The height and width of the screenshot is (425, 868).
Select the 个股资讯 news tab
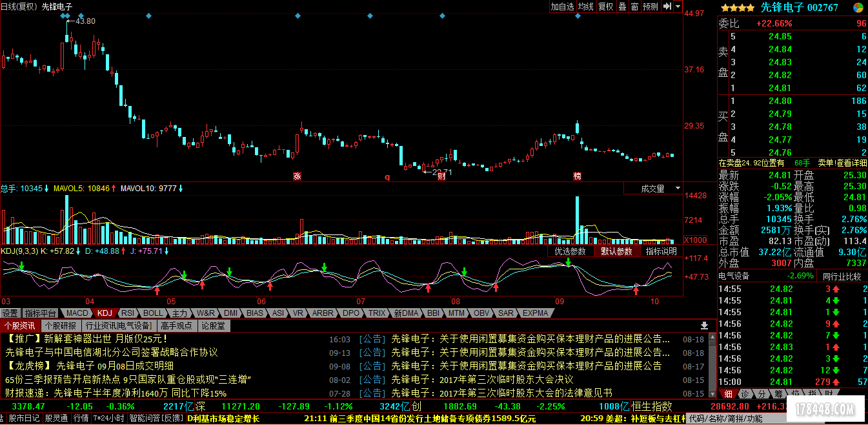(x=19, y=326)
